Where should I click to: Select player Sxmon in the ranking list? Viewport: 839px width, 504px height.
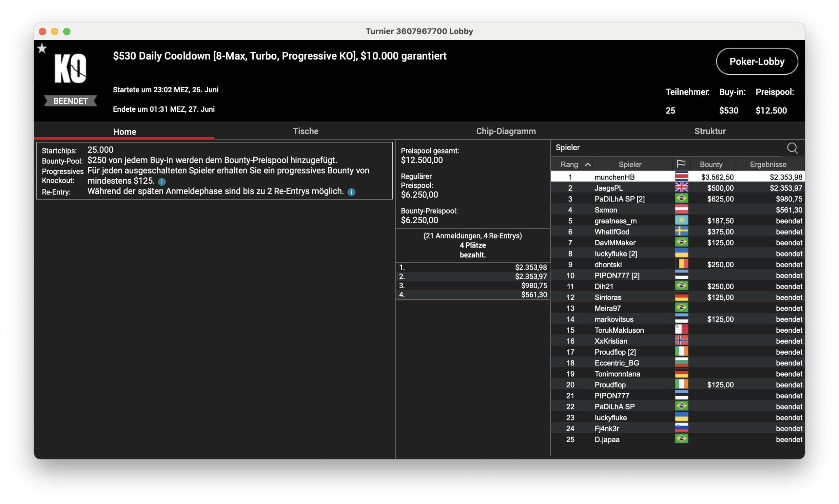pos(606,210)
